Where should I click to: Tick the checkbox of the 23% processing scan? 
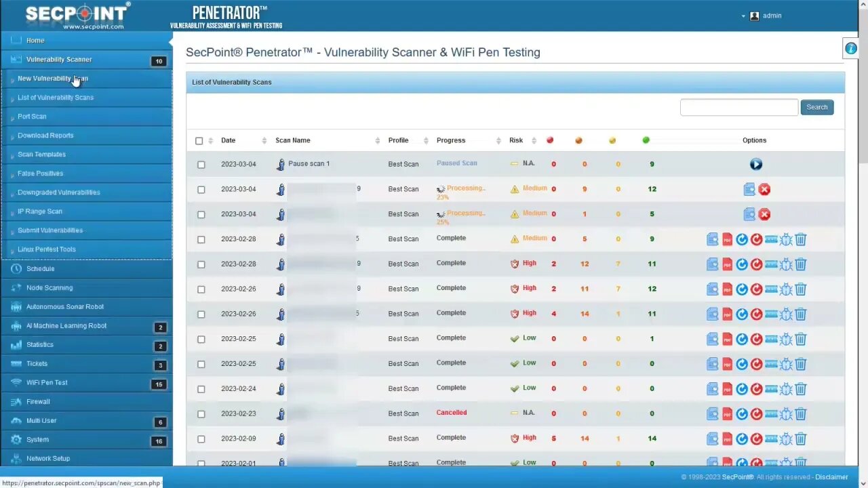pyautogui.click(x=201, y=190)
